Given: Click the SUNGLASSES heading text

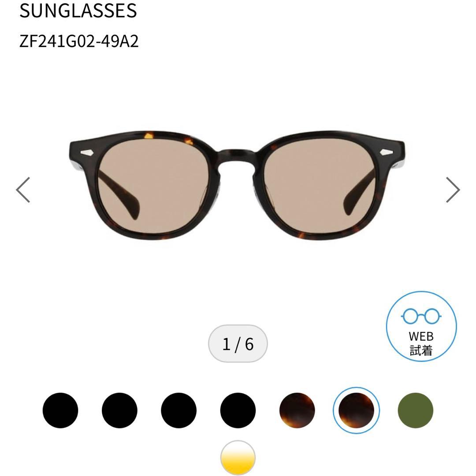Looking at the screenshot, I should pyautogui.click(x=78, y=11).
